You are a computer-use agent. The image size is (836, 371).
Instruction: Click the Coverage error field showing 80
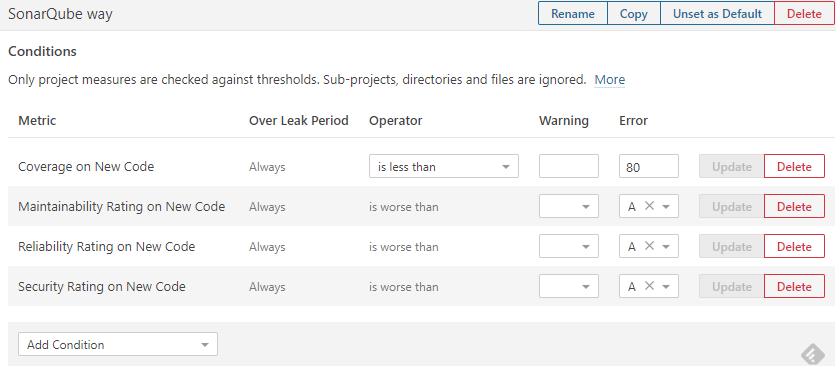(648, 166)
